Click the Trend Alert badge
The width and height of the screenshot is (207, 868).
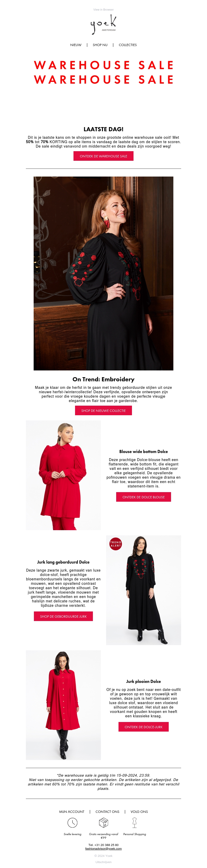click(115, 544)
